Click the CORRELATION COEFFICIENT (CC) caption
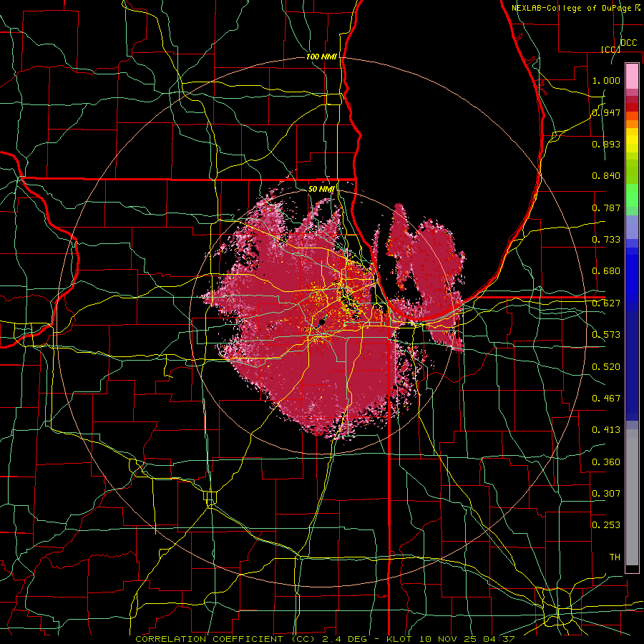The image size is (644, 644). 225,639
